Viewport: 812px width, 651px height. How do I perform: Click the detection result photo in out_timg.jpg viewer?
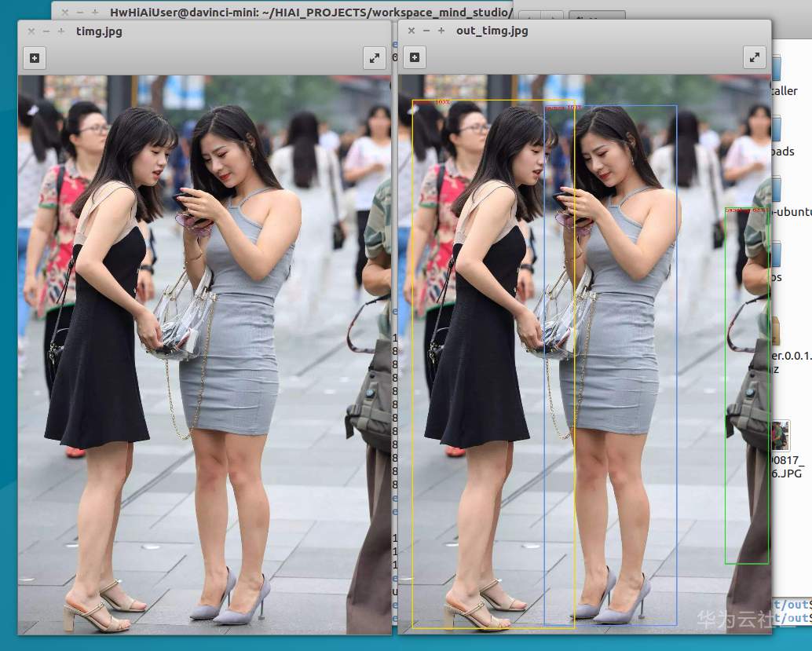pyautogui.click(x=585, y=353)
